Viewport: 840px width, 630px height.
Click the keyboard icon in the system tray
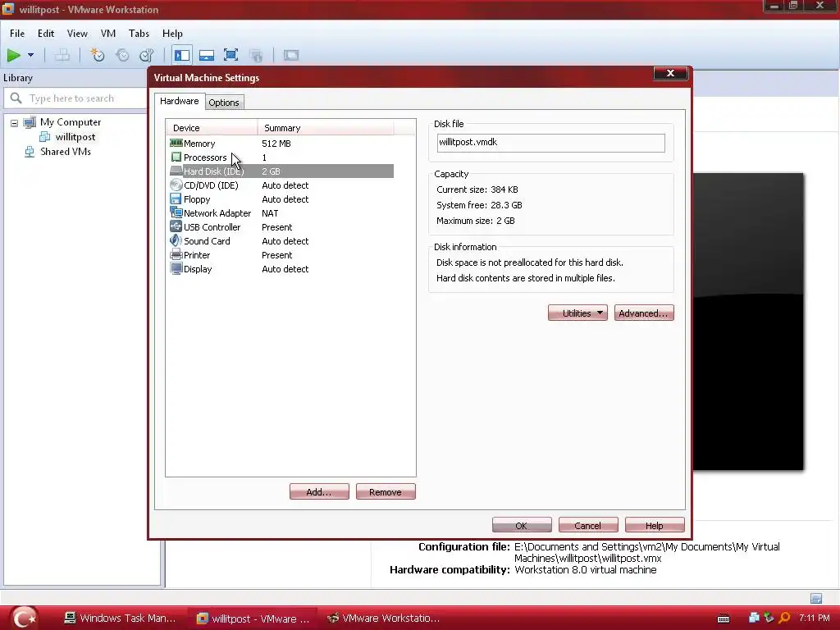724,619
